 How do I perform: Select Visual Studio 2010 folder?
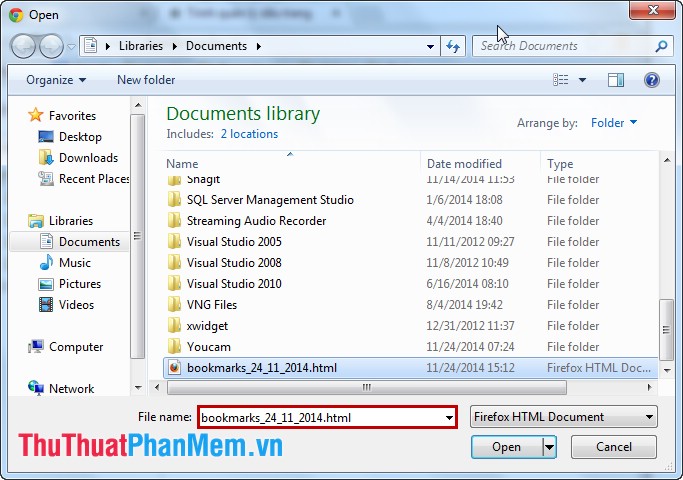coord(234,284)
